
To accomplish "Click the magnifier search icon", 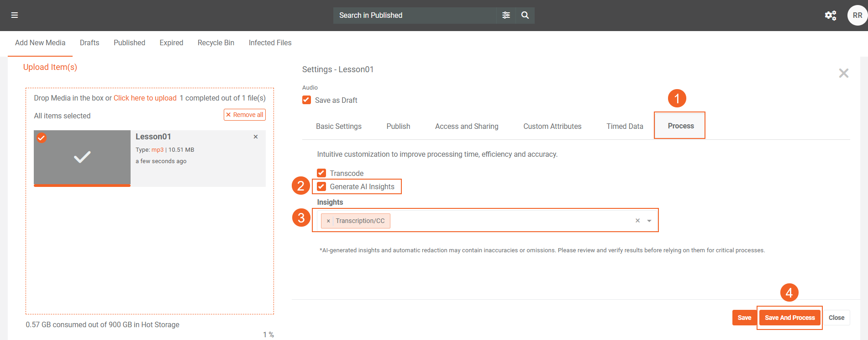I will [x=525, y=15].
